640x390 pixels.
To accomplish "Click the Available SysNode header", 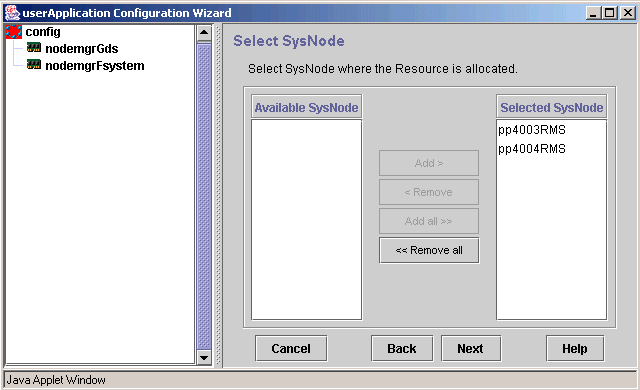I will tap(307, 107).
